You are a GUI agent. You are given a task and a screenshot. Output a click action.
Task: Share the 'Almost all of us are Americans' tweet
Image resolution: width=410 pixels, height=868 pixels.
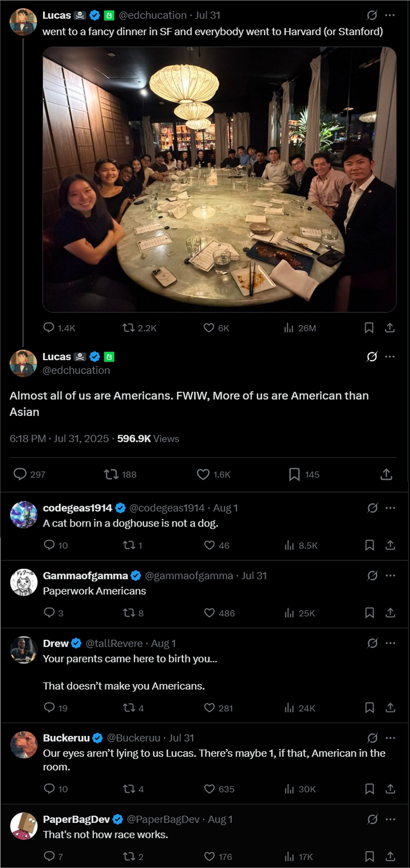pos(386,474)
